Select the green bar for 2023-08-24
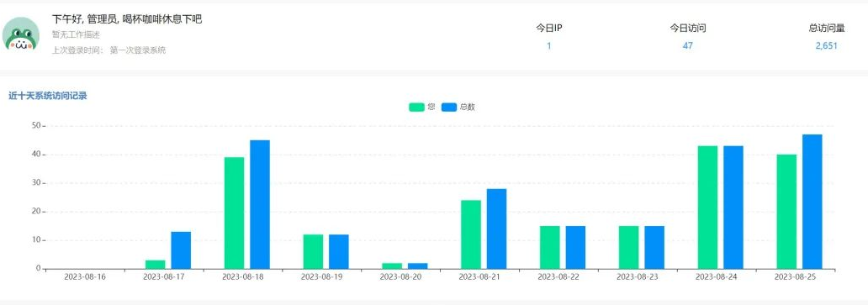The image size is (868, 305). pyautogui.click(x=707, y=208)
